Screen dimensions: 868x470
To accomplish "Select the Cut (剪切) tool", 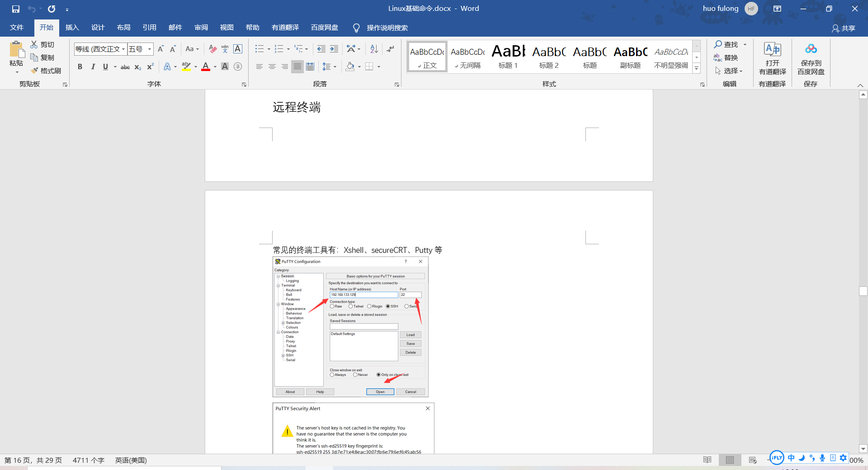I will [42, 44].
